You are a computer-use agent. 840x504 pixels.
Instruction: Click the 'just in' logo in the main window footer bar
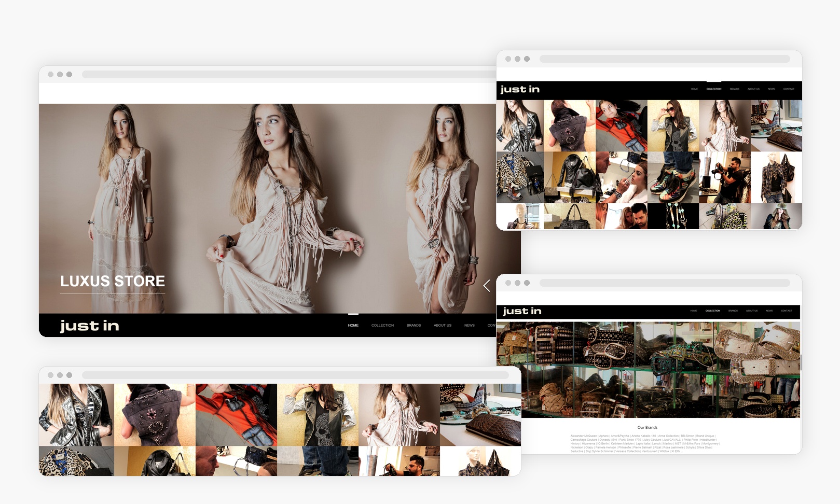(x=89, y=326)
